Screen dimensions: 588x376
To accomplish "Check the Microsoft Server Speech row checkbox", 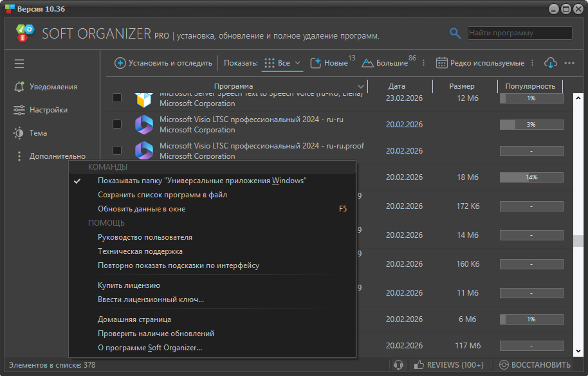I will (x=117, y=98).
